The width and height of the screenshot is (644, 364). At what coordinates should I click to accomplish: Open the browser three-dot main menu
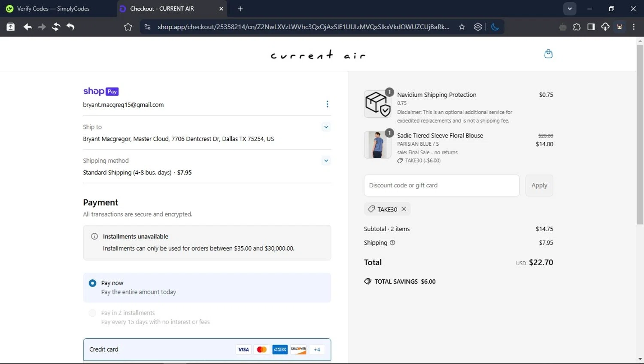click(x=634, y=27)
